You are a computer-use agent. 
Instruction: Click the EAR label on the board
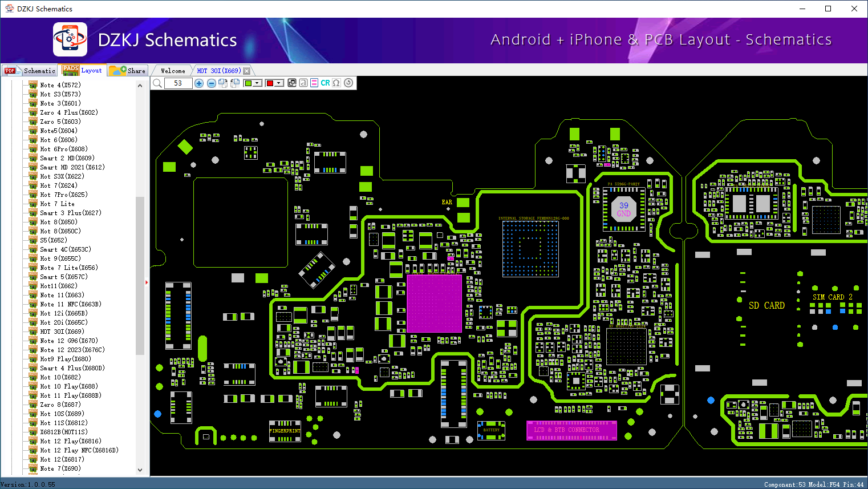tap(447, 202)
